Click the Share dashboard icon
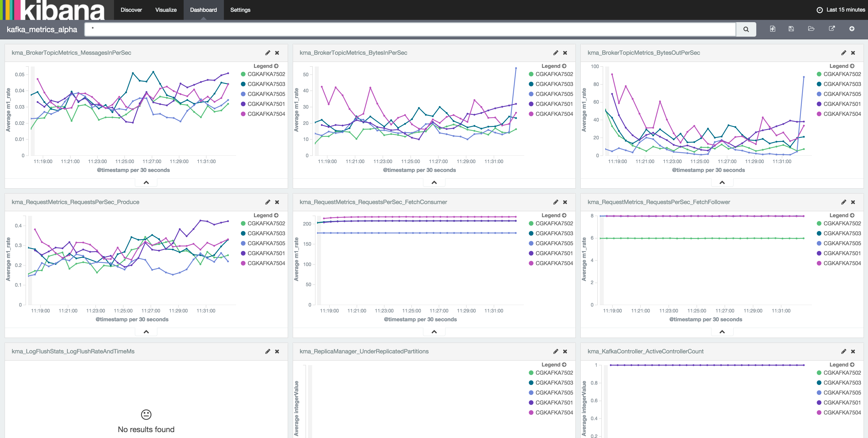Image resolution: width=868 pixels, height=438 pixels. coord(832,29)
